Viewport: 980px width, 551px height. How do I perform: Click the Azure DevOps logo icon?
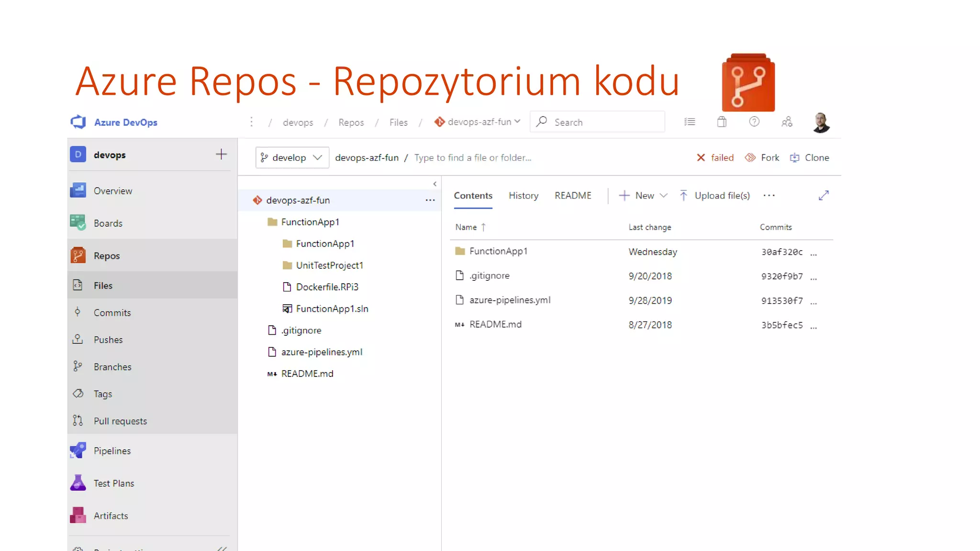click(78, 122)
